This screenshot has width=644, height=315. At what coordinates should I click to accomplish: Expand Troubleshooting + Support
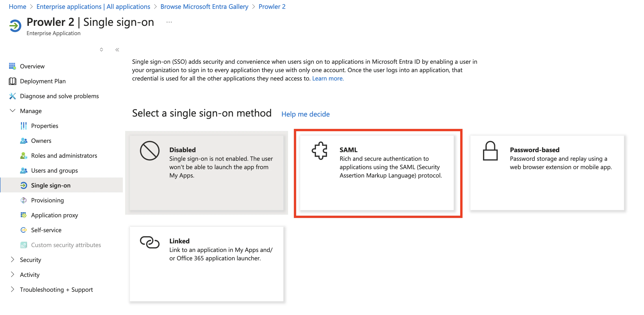click(x=13, y=289)
